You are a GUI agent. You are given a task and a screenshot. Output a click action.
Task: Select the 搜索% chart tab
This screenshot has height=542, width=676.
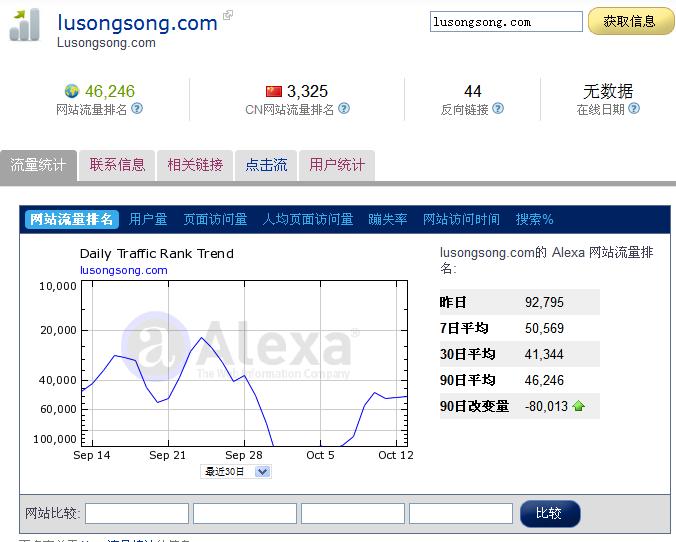pyautogui.click(x=535, y=219)
